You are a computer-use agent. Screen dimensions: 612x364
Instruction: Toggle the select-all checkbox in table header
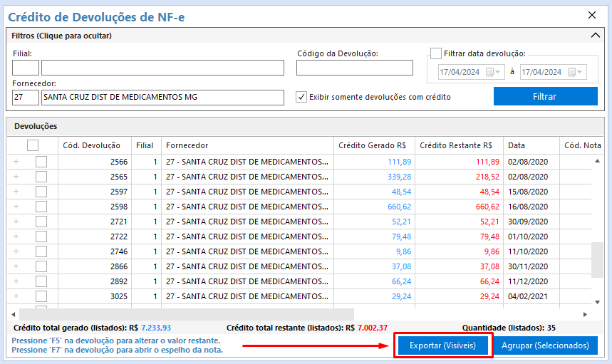[x=33, y=145]
